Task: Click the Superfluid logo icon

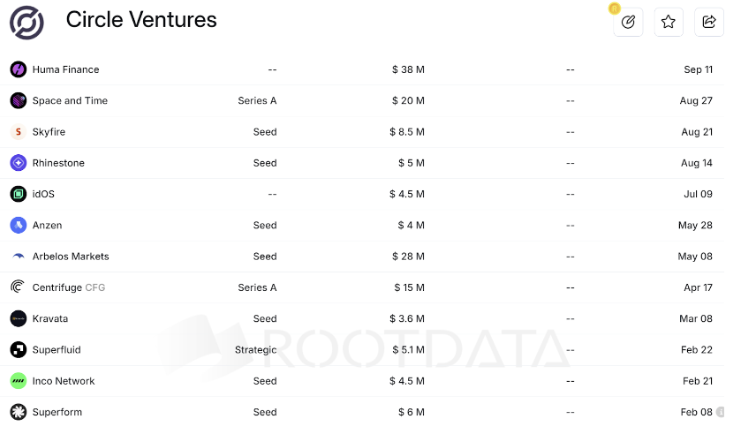Action: pyautogui.click(x=18, y=350)
